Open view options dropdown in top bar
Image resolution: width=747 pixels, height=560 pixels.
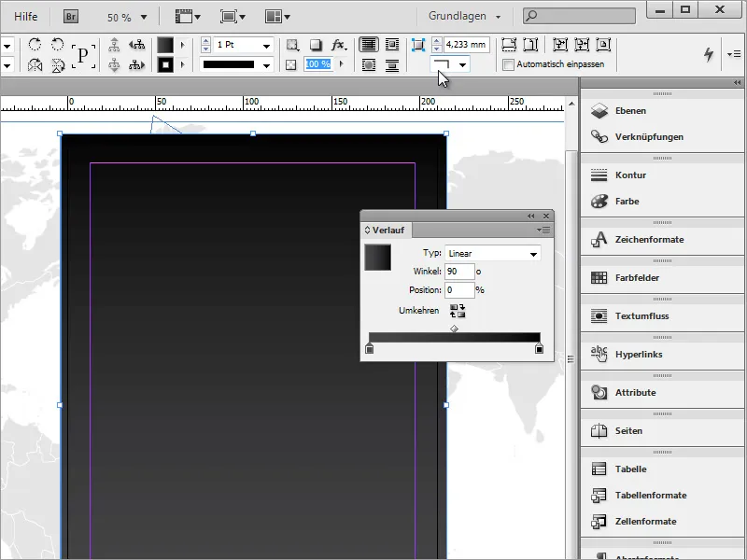(x=188, y=17)
